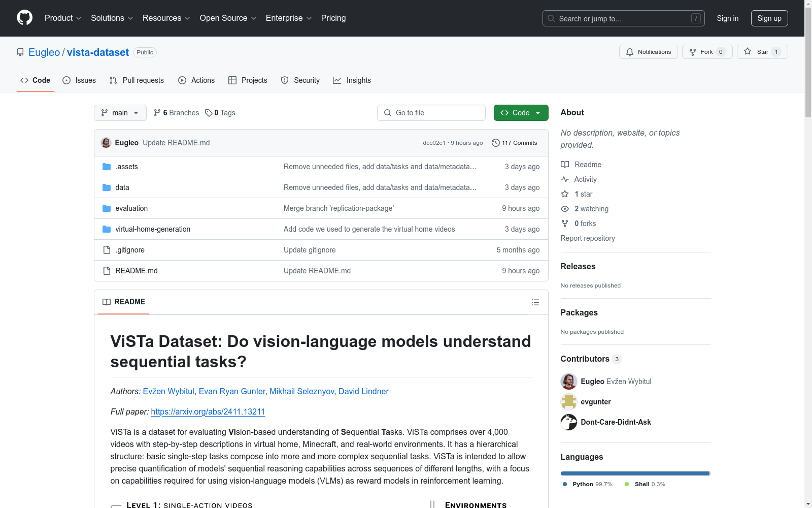Image resolution: width=812 pixels, height=508 pixels.
Task: Click the bell icon in Notifications button
Action: tap(630, 52)
